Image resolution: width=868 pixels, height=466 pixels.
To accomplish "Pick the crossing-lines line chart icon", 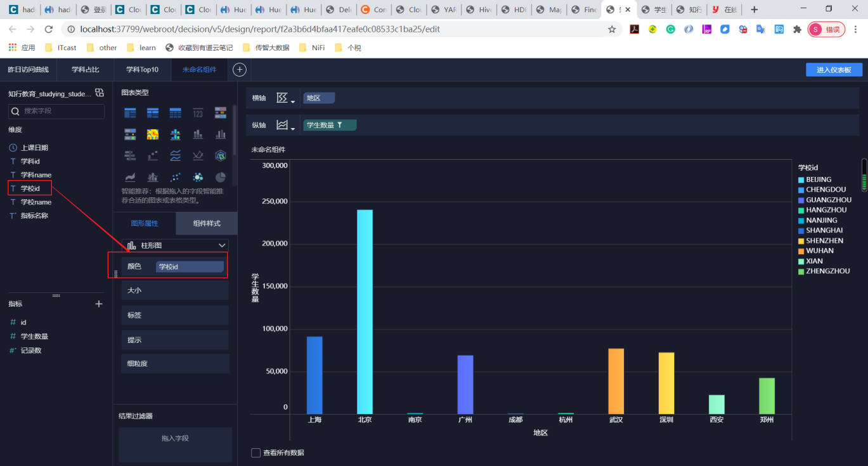I will (x=198, y=155).
